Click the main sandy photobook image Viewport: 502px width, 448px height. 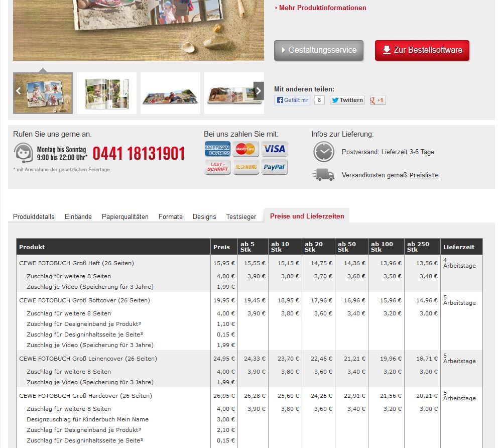pos(139,30)
